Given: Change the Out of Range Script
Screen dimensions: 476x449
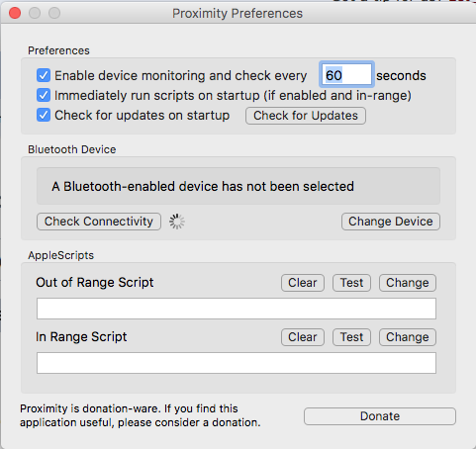Looking at the screenshot, I should tap(408, 283).
